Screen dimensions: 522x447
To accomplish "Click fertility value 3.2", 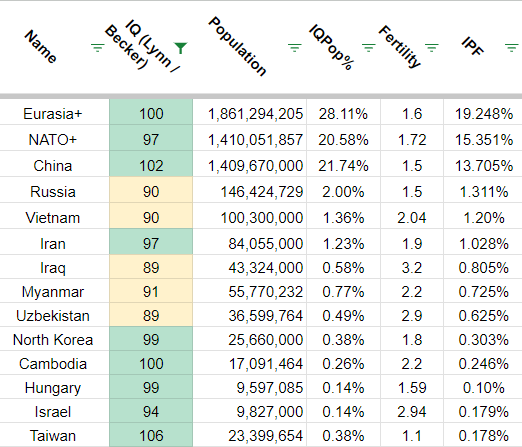I will click(x=412, y=268).
